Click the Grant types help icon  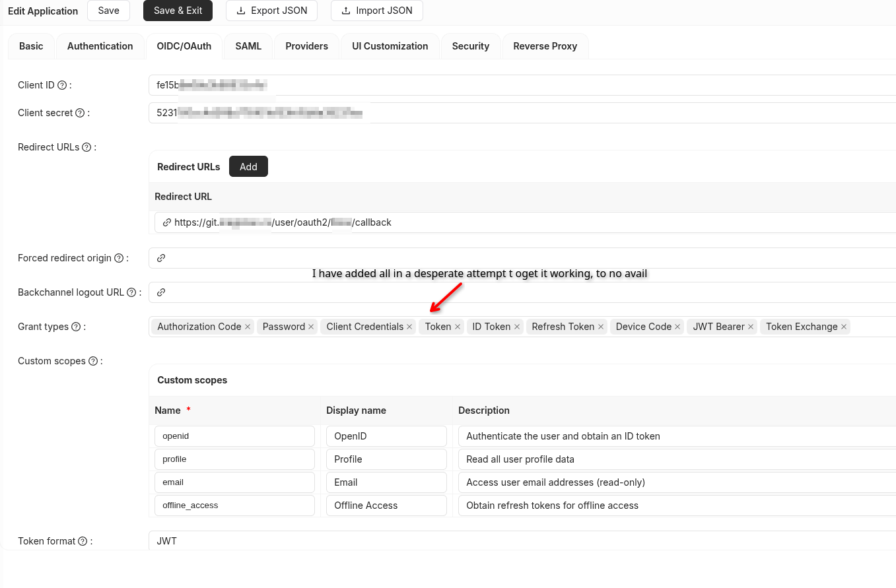point(76,327)
